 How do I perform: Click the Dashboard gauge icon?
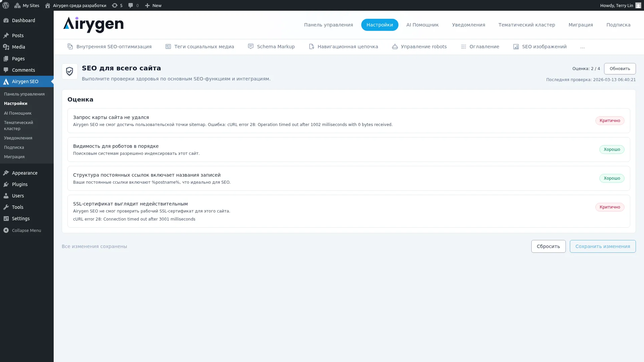coord(6,20)
